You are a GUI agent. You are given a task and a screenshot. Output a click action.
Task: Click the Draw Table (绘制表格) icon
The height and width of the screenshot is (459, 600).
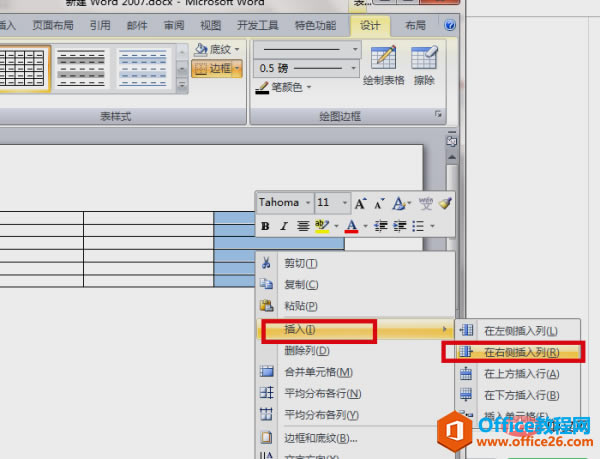pyautogui.click(x=383, y=65)
